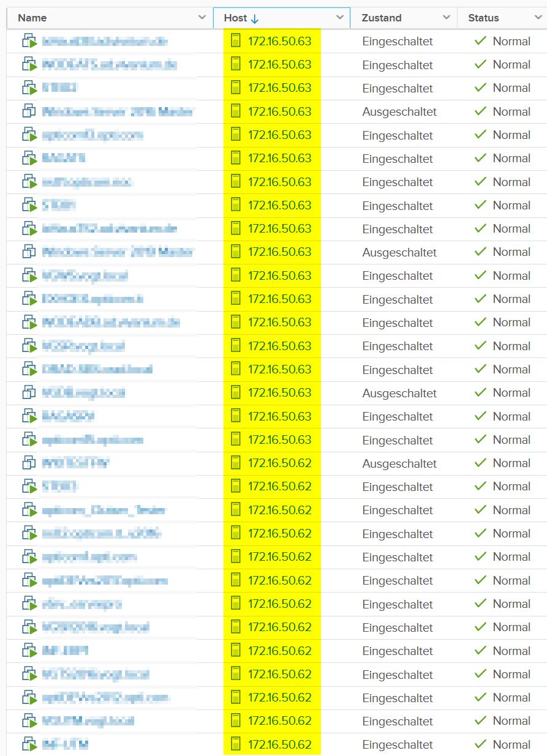Open the VM name link in last row
The height and width of the screenshot is (756, 547).
coord(66,744)
